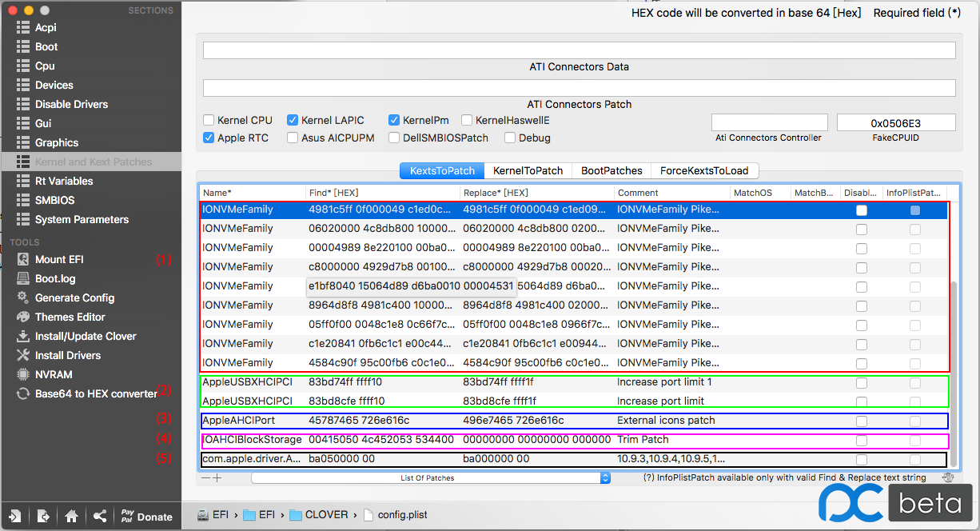Switch to the KernelToPatch tab
Screen dimensions: 980x531
click(528, 170)
